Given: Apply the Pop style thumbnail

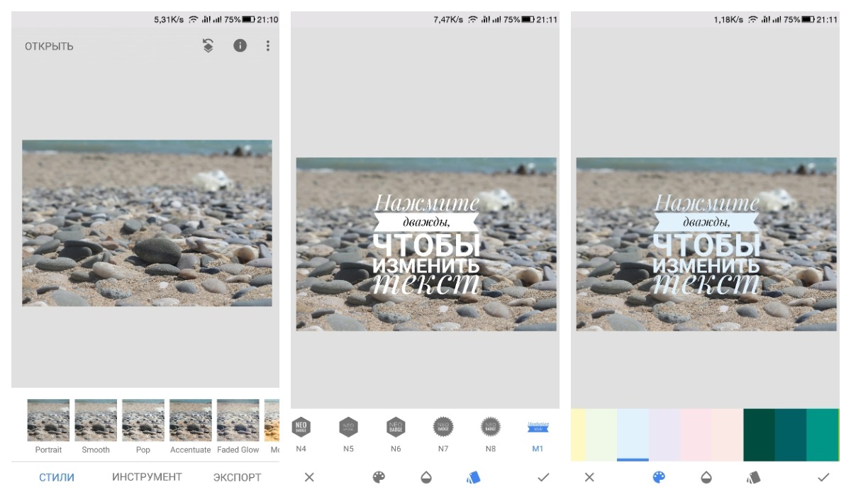Looking at the screenshot, I should 143,420.
